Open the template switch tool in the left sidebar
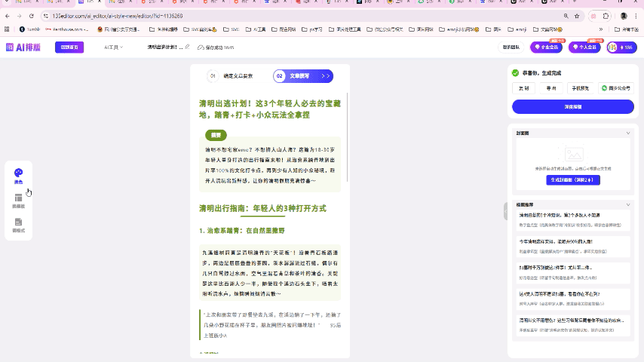 pos(19,201)
